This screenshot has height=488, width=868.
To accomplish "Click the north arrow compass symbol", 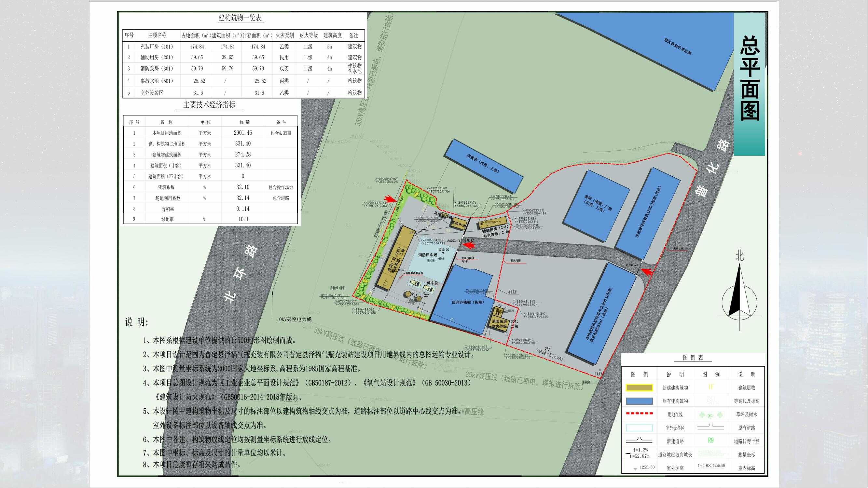I will [739, 296].
